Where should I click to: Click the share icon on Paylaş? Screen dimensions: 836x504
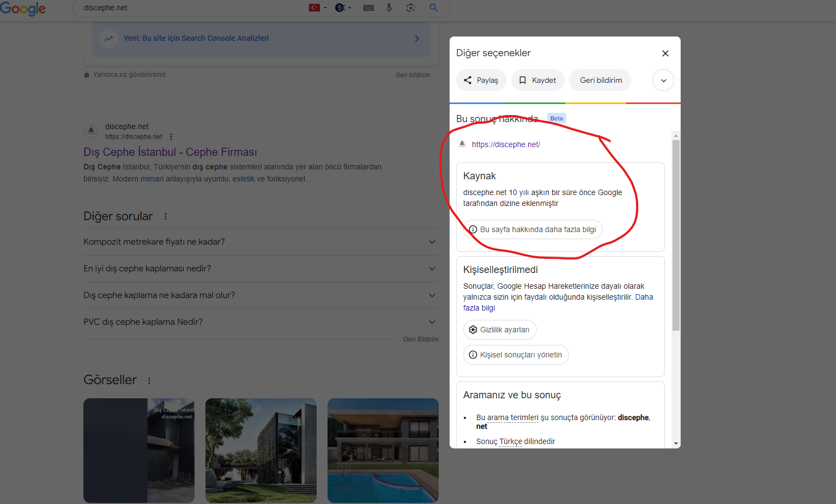tap(468, 80)
